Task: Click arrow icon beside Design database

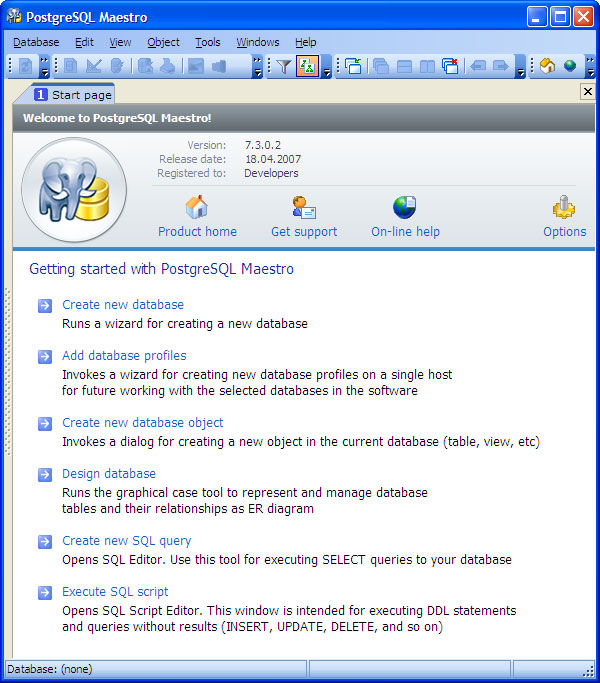Action: click(x=45, y=474)
